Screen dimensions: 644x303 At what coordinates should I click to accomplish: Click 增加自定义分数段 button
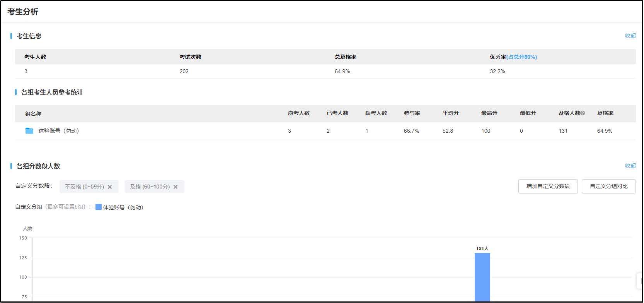pos(548,186)
